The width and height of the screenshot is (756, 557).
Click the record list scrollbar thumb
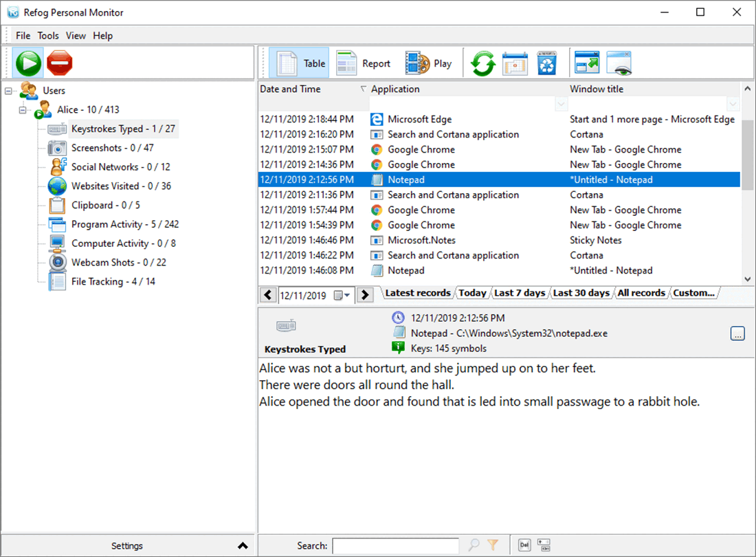747,154
